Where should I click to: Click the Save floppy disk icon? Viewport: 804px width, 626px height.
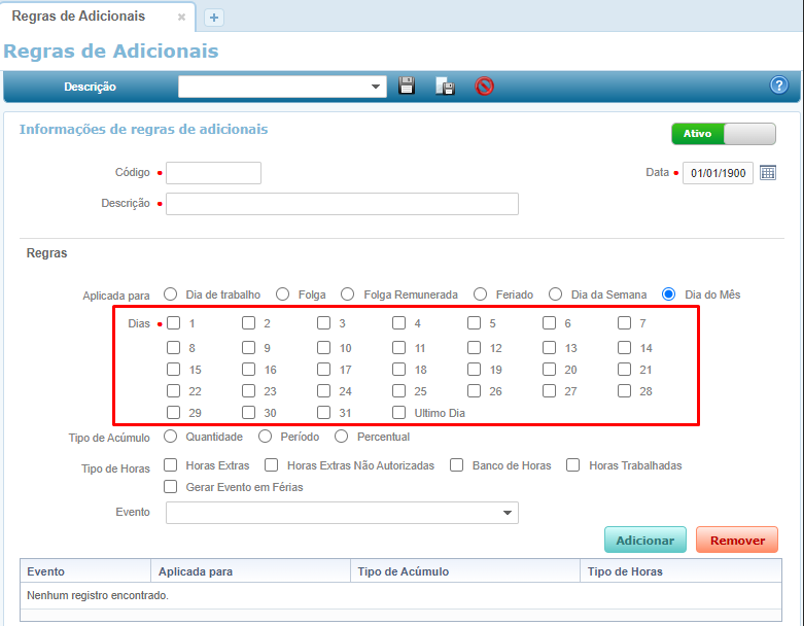[407, 86]
